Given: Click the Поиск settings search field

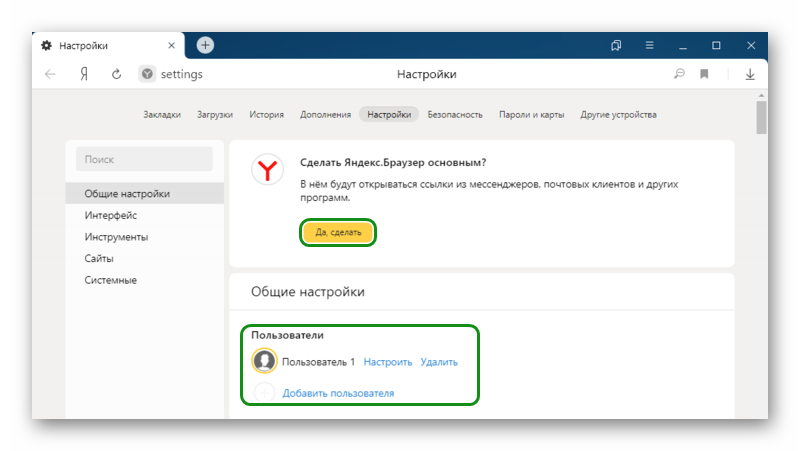Looking at the screenshot, I should (x=144, y=159).
